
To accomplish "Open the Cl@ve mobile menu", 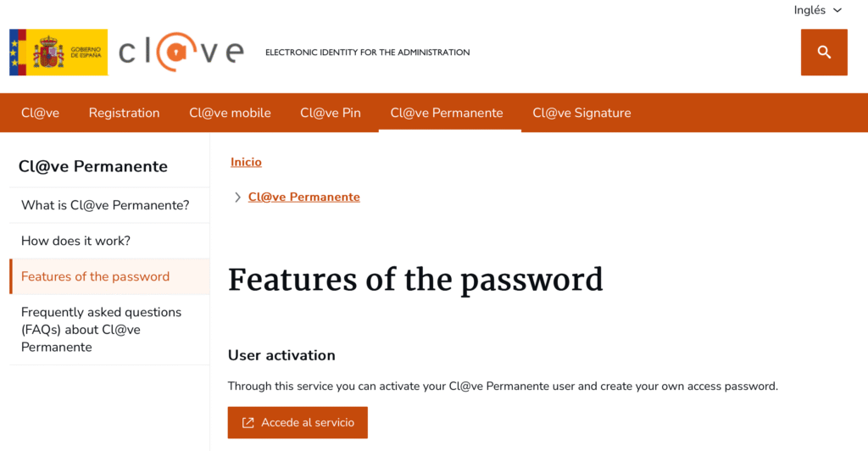I will (x=230, y=113).
